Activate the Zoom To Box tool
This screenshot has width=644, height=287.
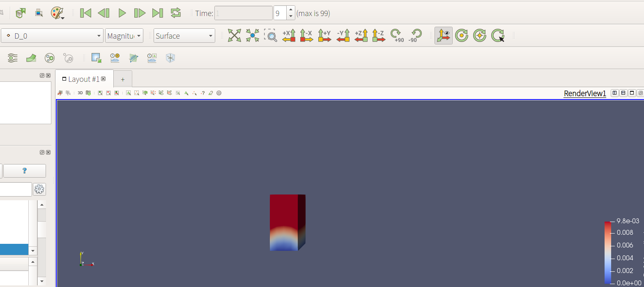271,35
